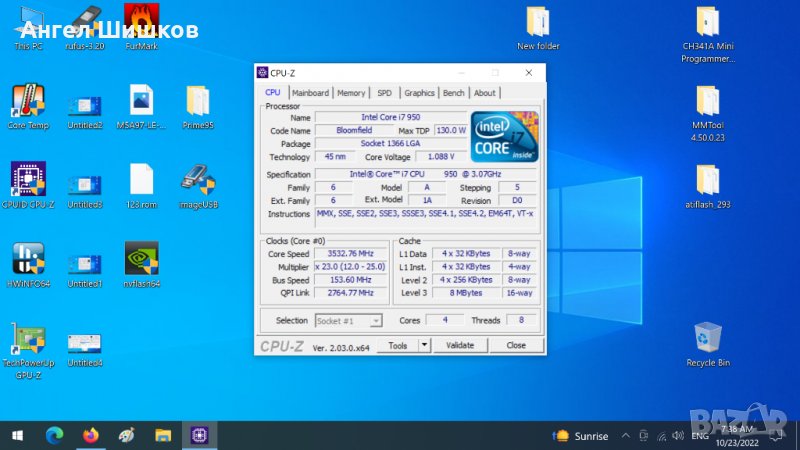Switch to the Graphics tab
Viewport: 800px width, 450px height.
419,93
